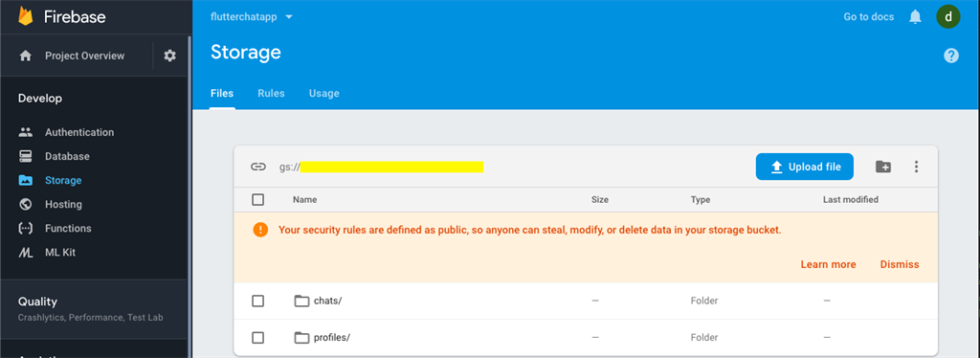Copy bucket link via the chain icon
This screenshot has height=358, width=980.
258,167
